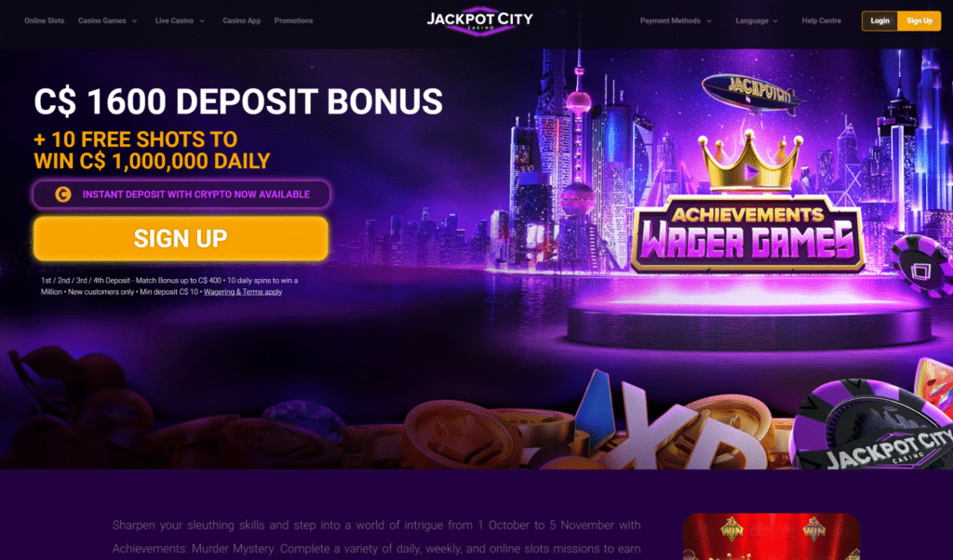Click the Login button
The image size is (953, 560).
tap(879, 20)
